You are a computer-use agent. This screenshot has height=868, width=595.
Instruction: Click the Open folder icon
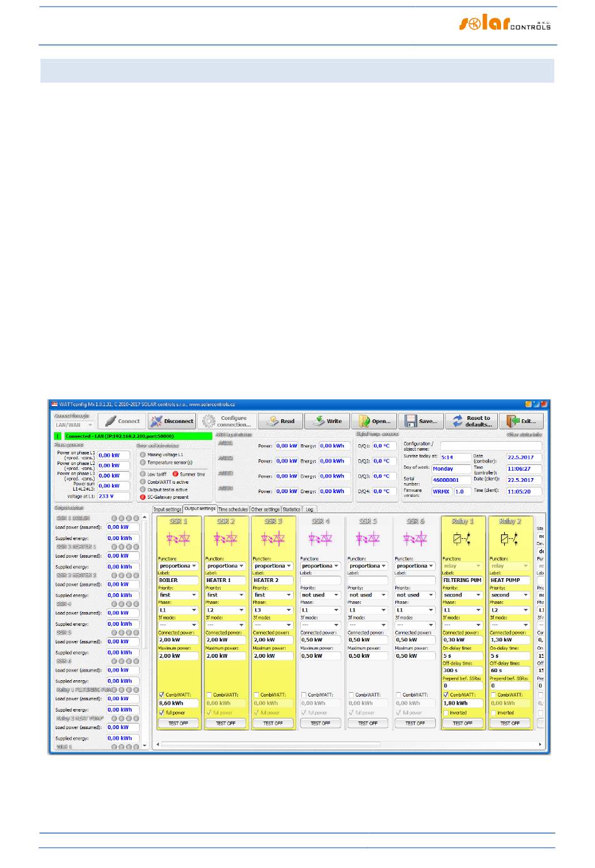[x=365, y=421]
